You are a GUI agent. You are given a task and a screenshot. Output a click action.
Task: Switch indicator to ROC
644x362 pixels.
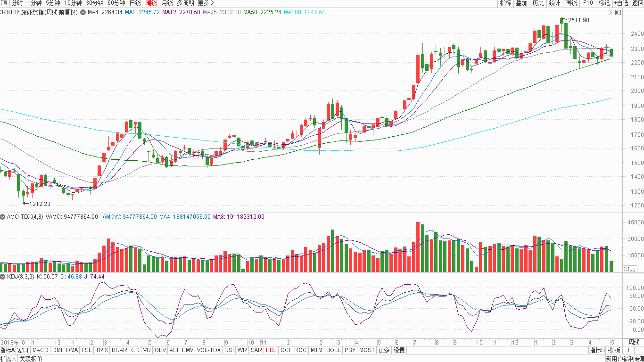pyautogui.click(x=300, y=350)
